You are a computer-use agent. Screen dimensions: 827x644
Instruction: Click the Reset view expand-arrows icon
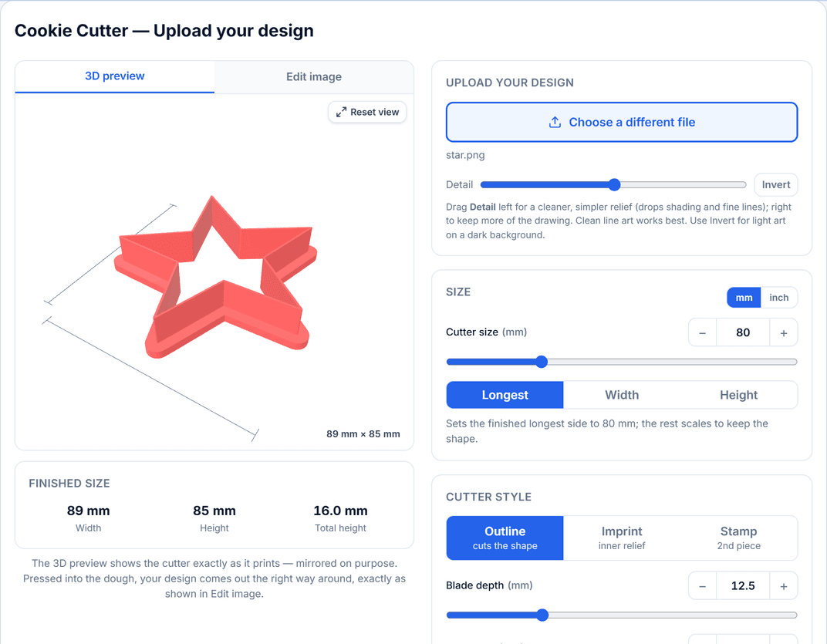(341, 112)
